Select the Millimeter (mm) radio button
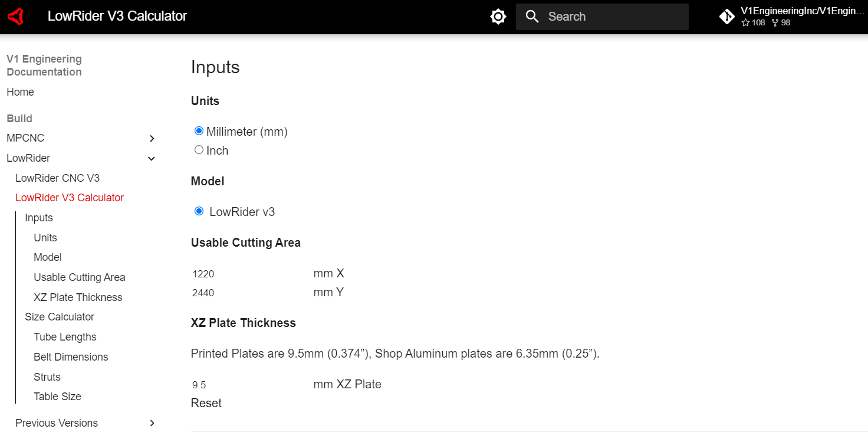This screenshot has height=442, width=868. point(199,130)
